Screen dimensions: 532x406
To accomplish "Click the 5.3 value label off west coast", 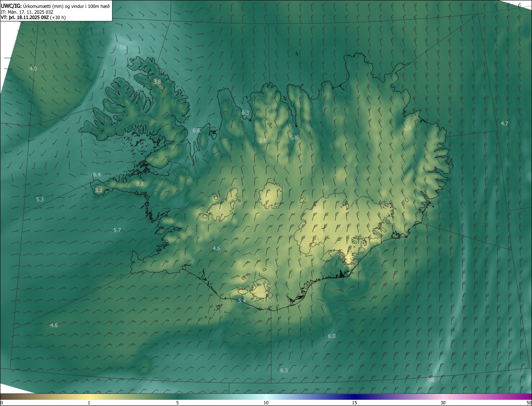I will (x=40, y=200).
